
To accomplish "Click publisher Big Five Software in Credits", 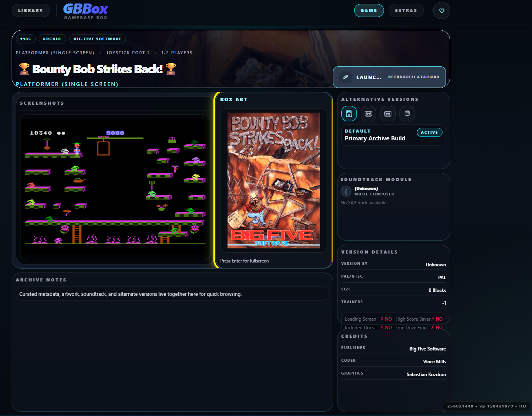I will coord(427,349).
